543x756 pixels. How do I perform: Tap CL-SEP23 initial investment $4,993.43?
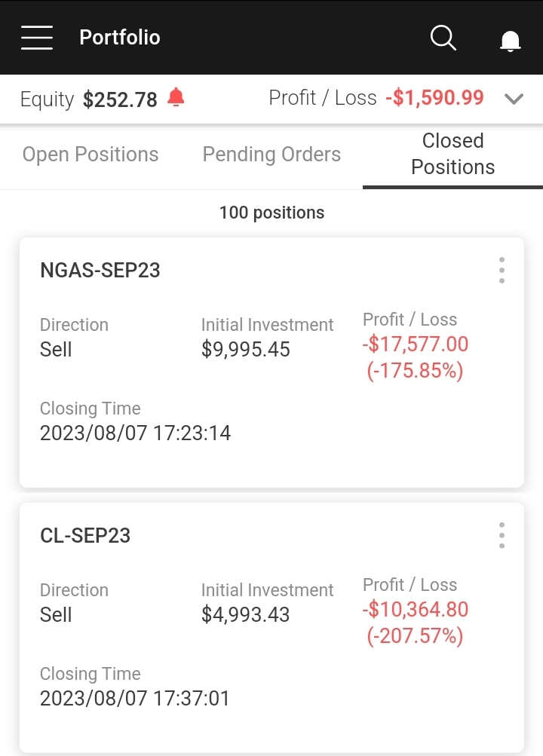[245, 615]
